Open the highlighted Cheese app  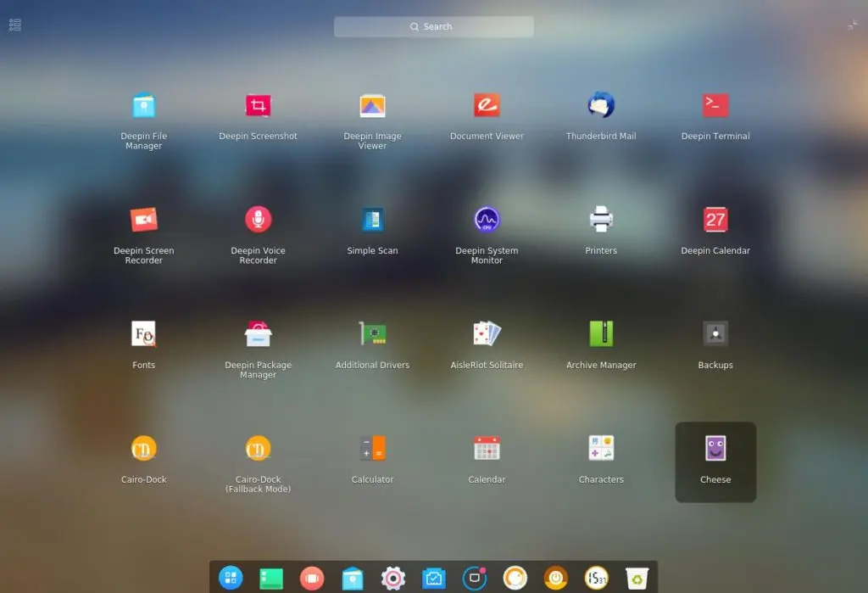[x=715, y=462]
